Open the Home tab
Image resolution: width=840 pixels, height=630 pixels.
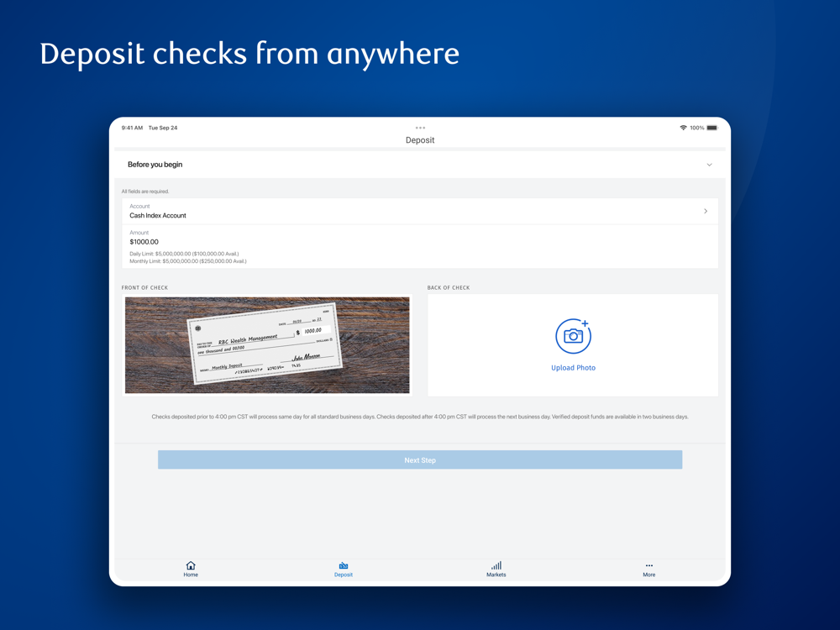(191, 569)
